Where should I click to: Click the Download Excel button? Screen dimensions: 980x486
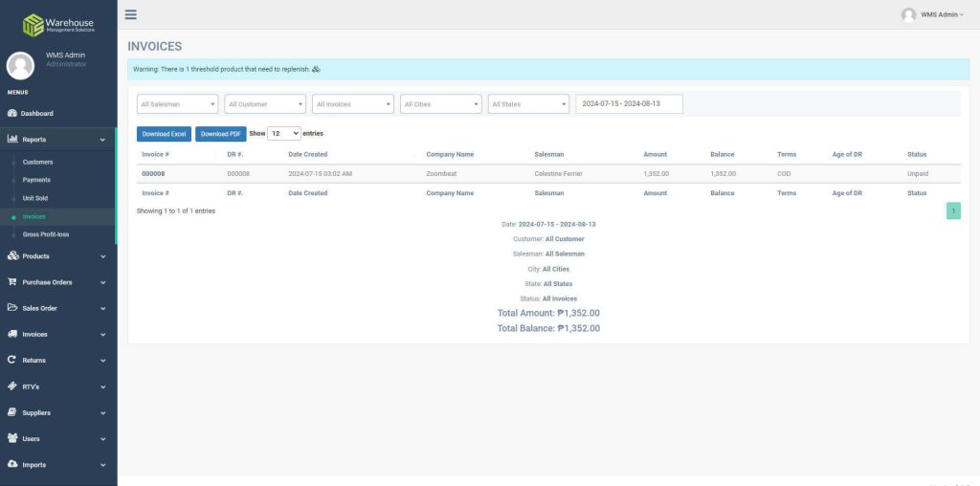pos(164,134)
